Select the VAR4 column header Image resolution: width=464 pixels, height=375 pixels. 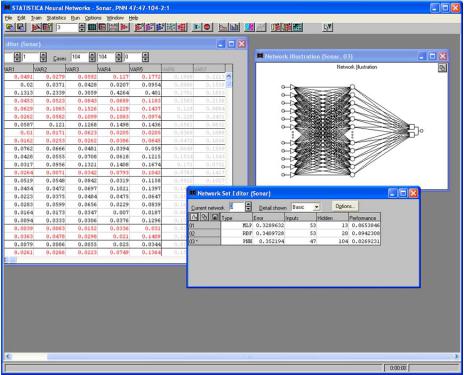[113, 69]
